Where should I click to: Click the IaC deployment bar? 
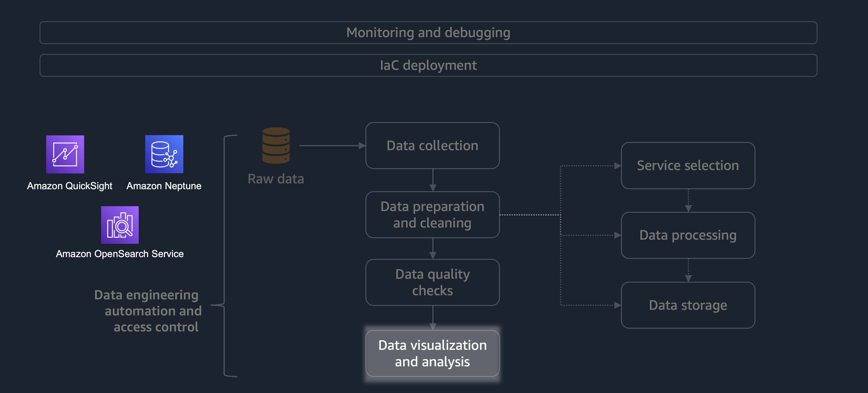click(x=428, y=65)
